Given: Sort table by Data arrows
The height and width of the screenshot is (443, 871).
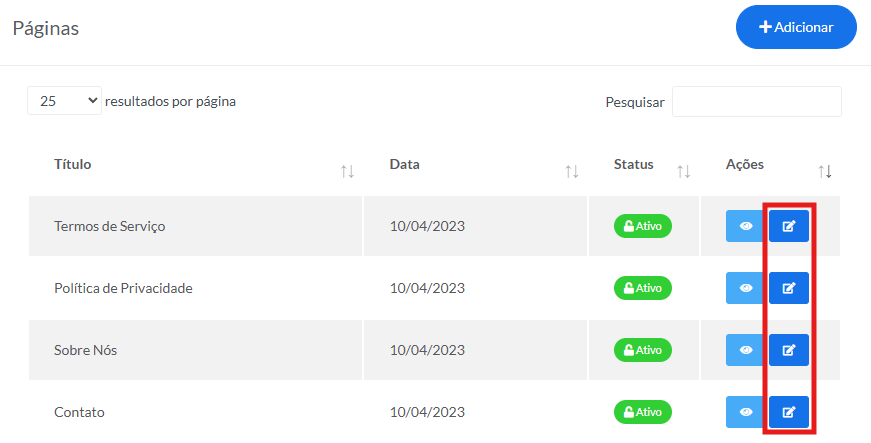Looking at the screenshot, I should click(572, 172).
